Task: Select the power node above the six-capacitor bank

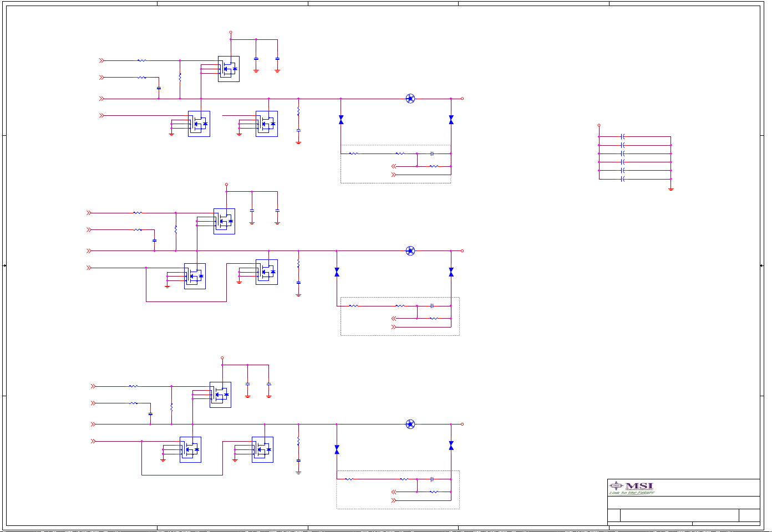Action: tap(599, 125)
